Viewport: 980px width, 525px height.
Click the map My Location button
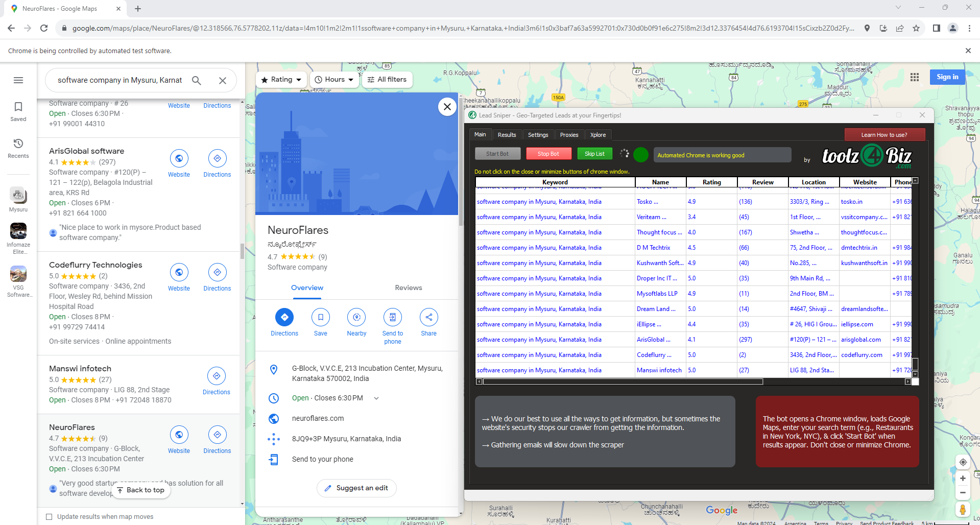coord(963,462)
